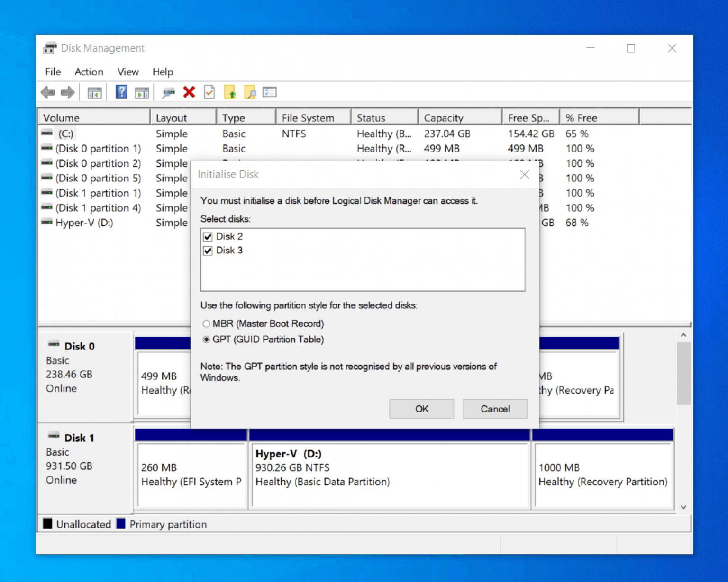This screenshot has height=582, width=728.
Task: Click the Back navigation arrow icon
Action: click(47, 92)
